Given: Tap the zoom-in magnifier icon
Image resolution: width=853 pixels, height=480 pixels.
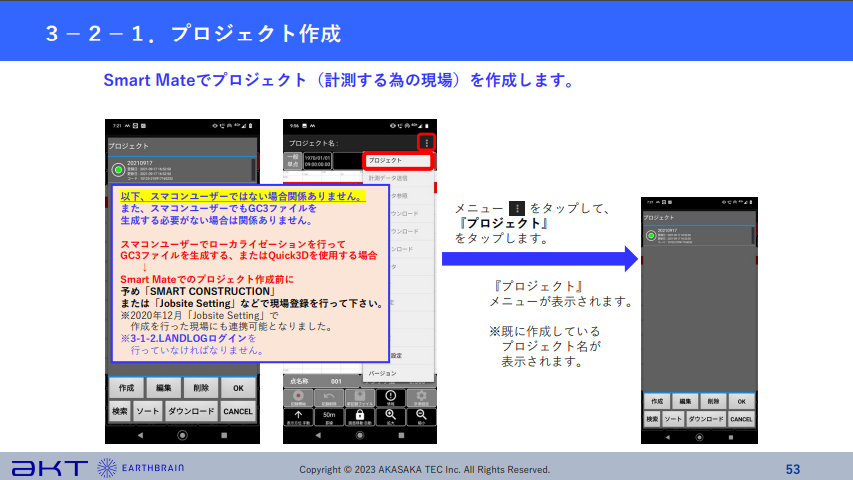Looking at the screenshot, I should pos(391,417).
